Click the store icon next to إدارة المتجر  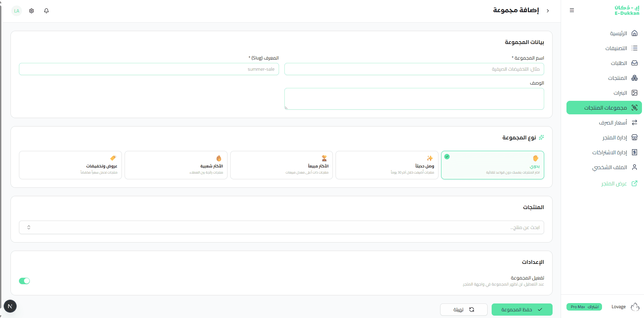635,137
